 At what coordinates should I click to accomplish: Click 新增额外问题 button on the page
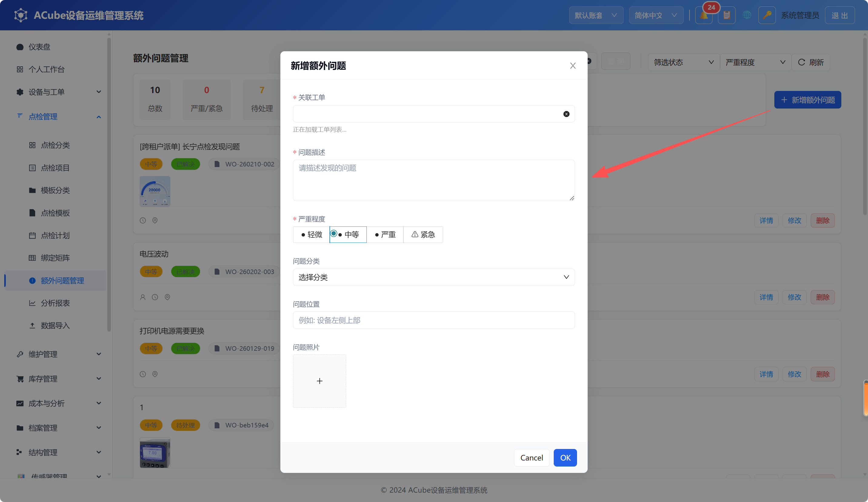[x=807, y=100]
